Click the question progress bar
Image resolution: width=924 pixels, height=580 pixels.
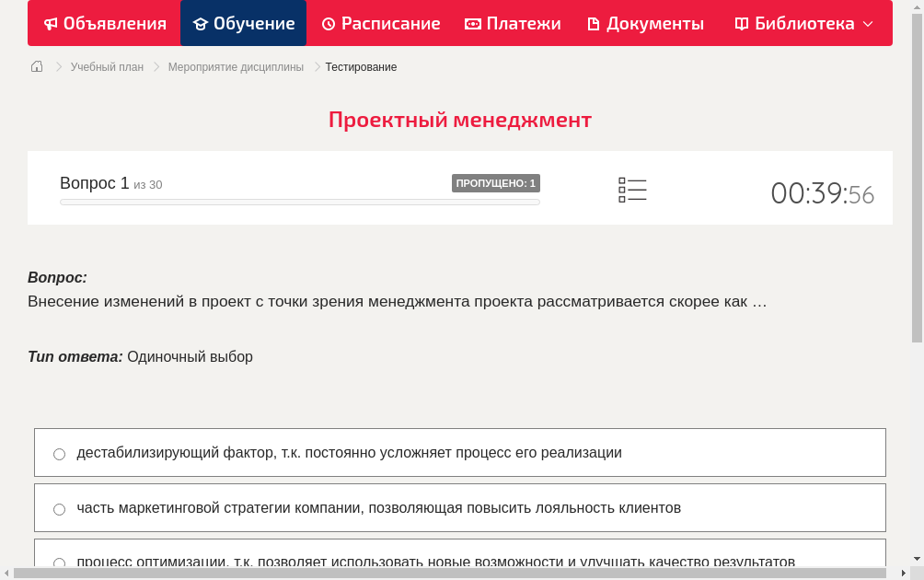(299, 202)
